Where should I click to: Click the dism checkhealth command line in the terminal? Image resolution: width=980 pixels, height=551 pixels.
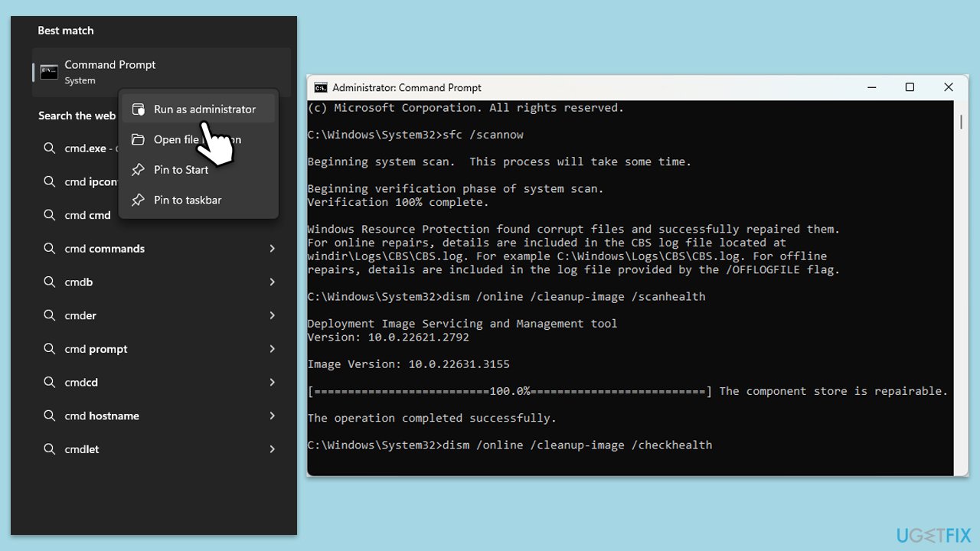coord(510,445)
